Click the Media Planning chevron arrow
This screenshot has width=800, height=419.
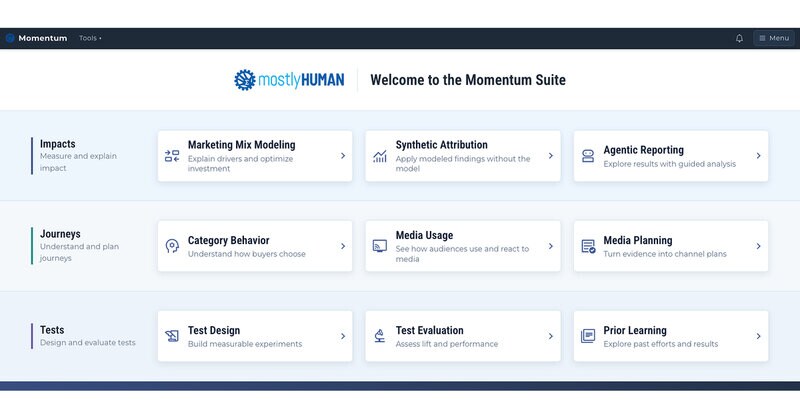(758, 246)
